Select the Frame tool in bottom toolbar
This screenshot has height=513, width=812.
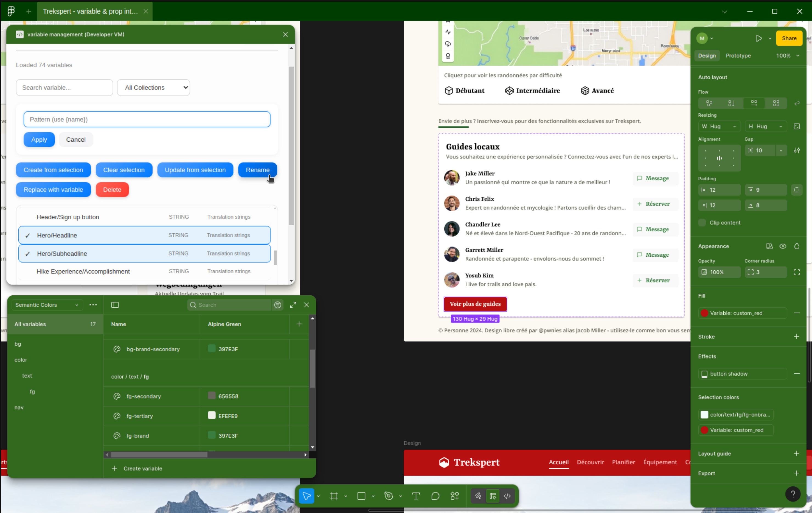click(334, 496)
